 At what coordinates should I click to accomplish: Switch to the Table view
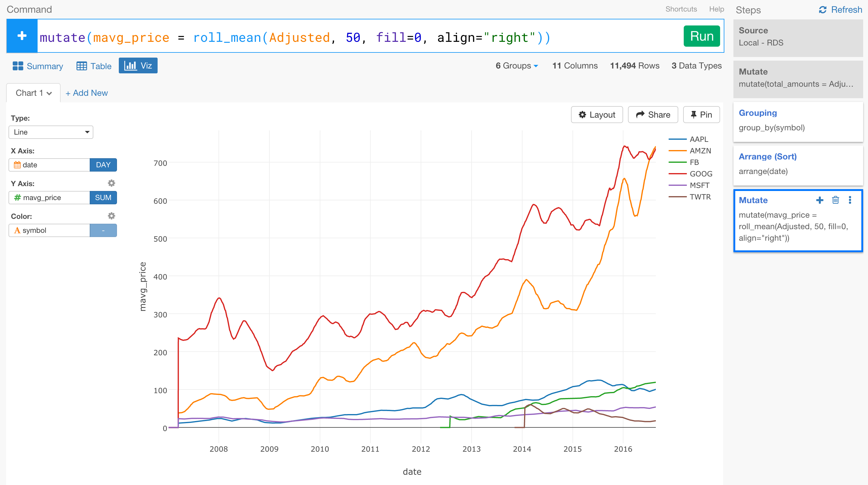(93, 65)
